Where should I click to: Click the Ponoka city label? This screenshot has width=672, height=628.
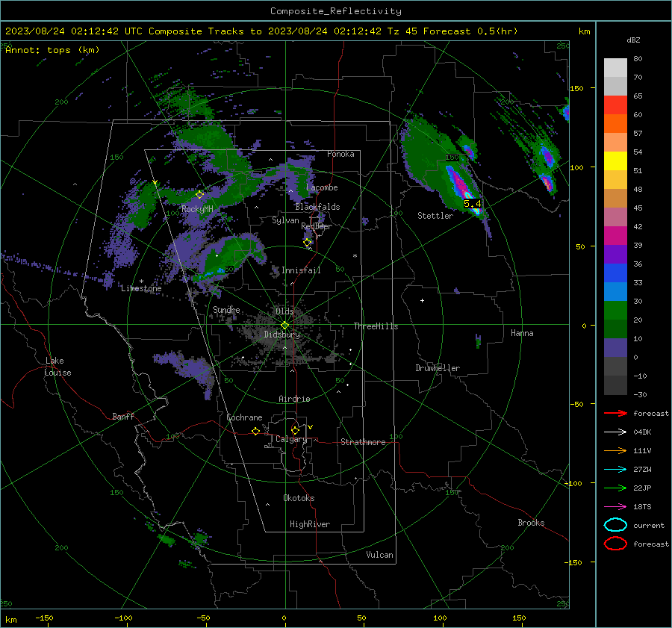[x=340, y=154]
